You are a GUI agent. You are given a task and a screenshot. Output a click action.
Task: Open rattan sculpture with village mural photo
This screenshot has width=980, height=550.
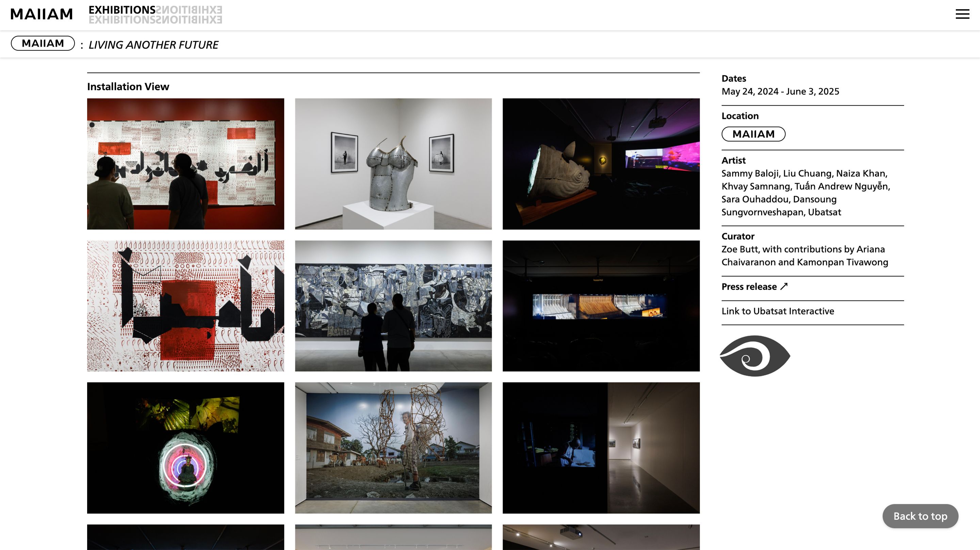pos(393,448)
